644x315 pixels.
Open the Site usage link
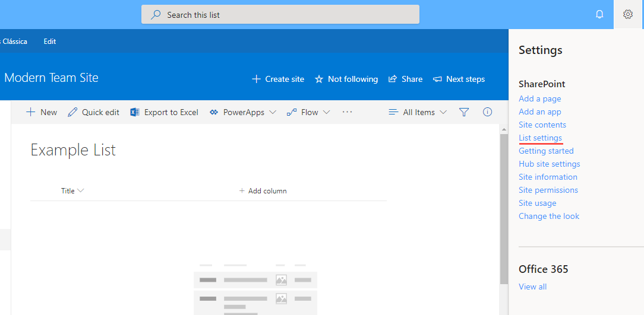pos(537,203)
